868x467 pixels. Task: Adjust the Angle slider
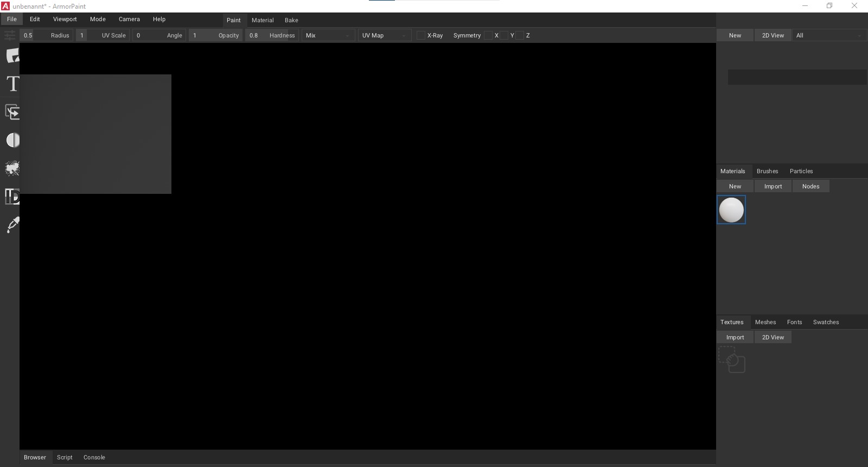pyautogui.click(x=159, y=35)
